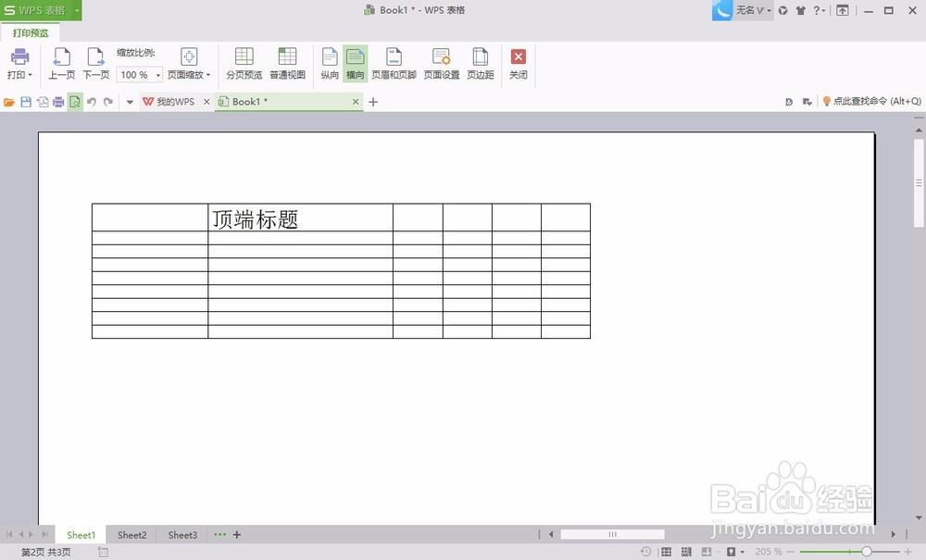Switch to the Sheet1 tab
926x560 pixels.
pos(81,535)
